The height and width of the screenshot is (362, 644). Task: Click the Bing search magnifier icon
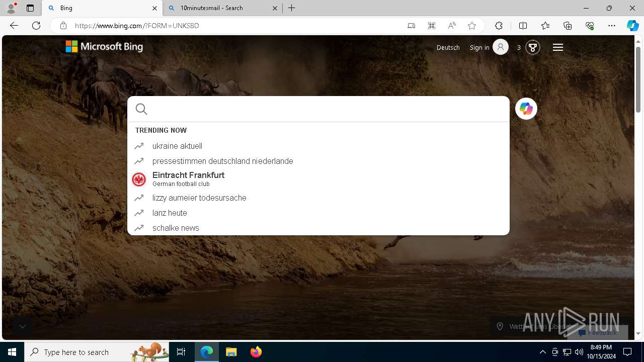click(x=141, y=109)
